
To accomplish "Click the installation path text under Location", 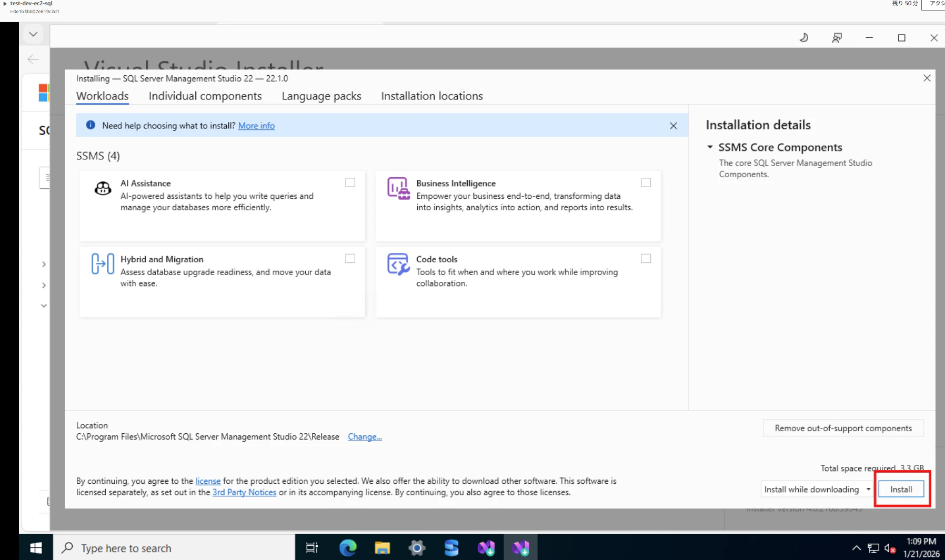I will (208, 437).
